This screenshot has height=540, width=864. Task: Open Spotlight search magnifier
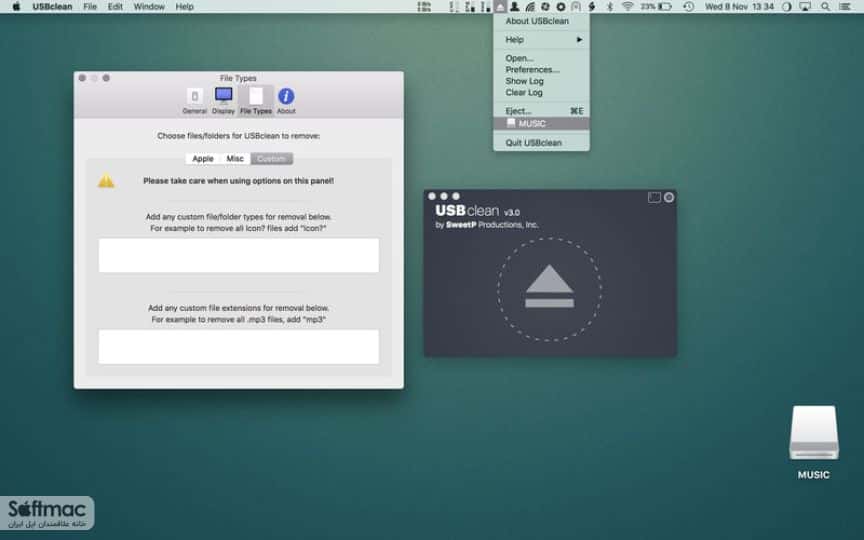(825, 7)
